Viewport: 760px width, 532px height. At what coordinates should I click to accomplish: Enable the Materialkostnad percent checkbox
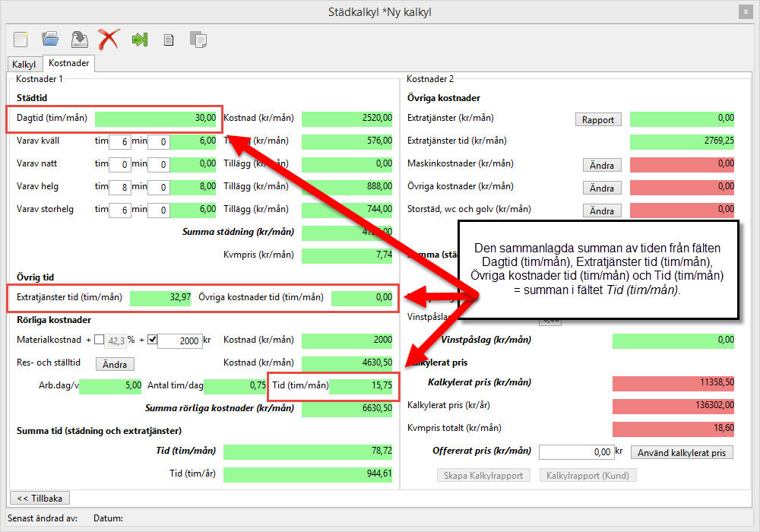[99, 340]
